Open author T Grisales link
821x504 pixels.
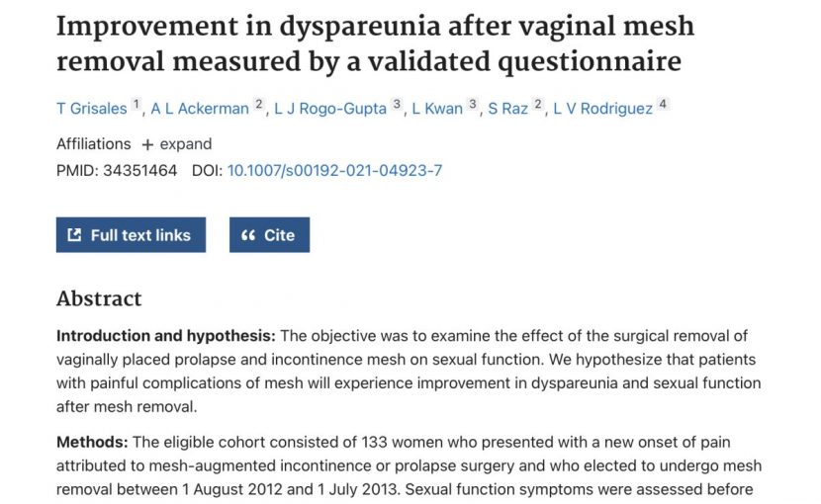[x=92, y=109]
